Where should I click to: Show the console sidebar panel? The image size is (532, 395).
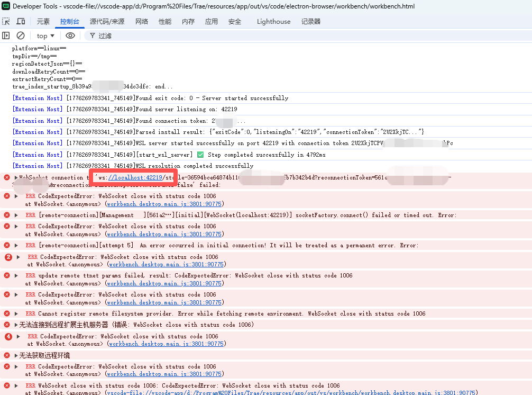pos(6,35)
